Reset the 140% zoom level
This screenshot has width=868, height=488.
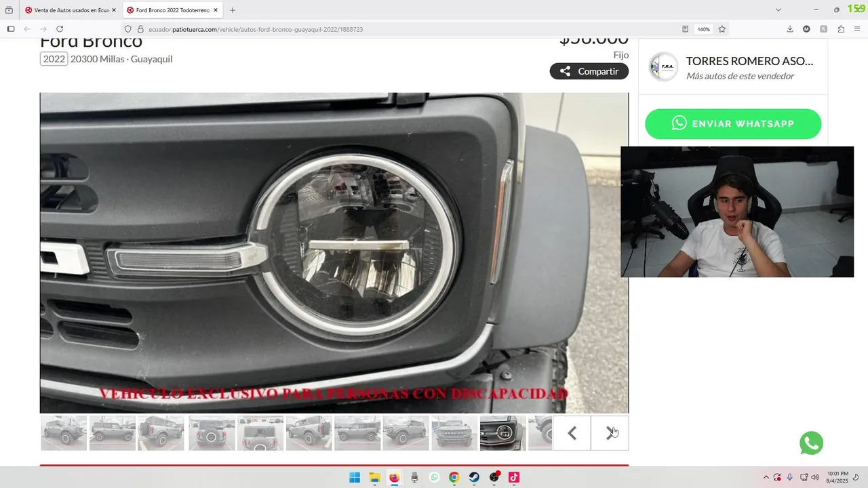[x=704, y=29]
